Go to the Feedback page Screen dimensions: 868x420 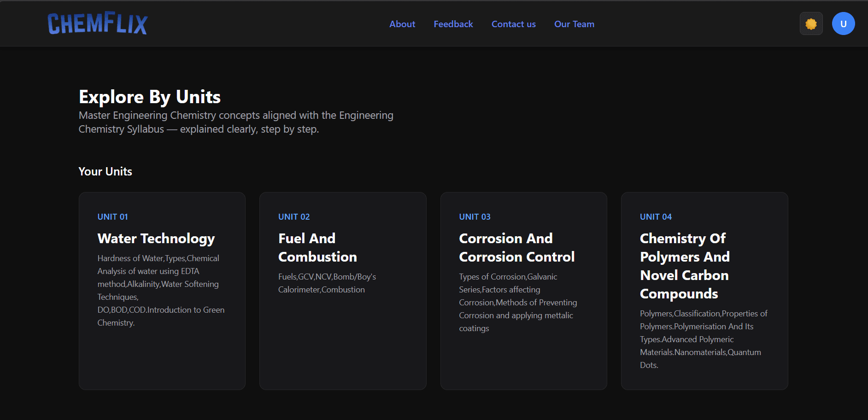453,24
